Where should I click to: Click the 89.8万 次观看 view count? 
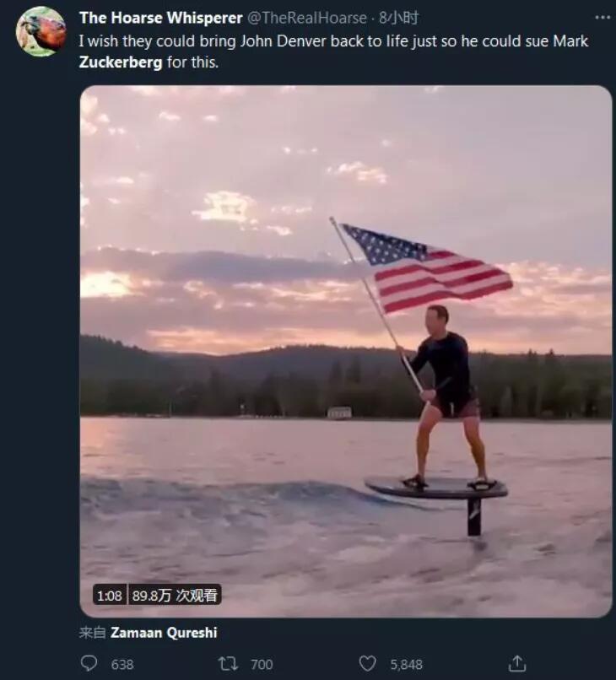coord(174,596)
